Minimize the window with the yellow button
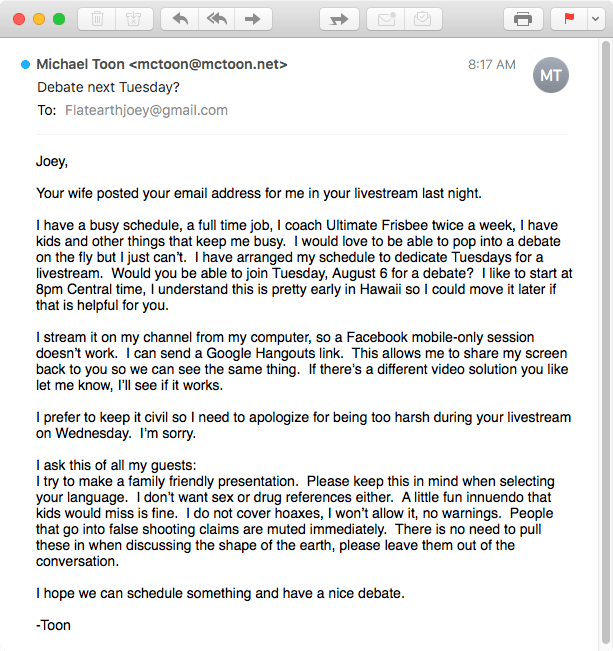 point(39,19)
